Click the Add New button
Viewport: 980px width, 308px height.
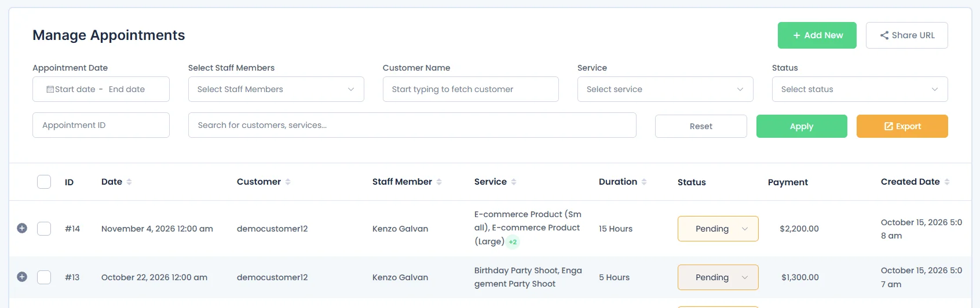817,35
